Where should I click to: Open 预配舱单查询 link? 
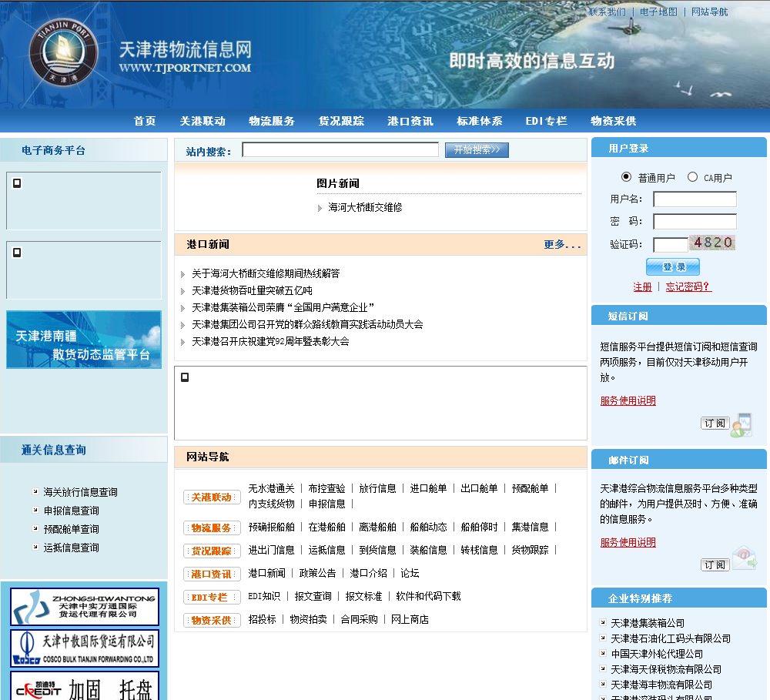[x=71, y=529]
